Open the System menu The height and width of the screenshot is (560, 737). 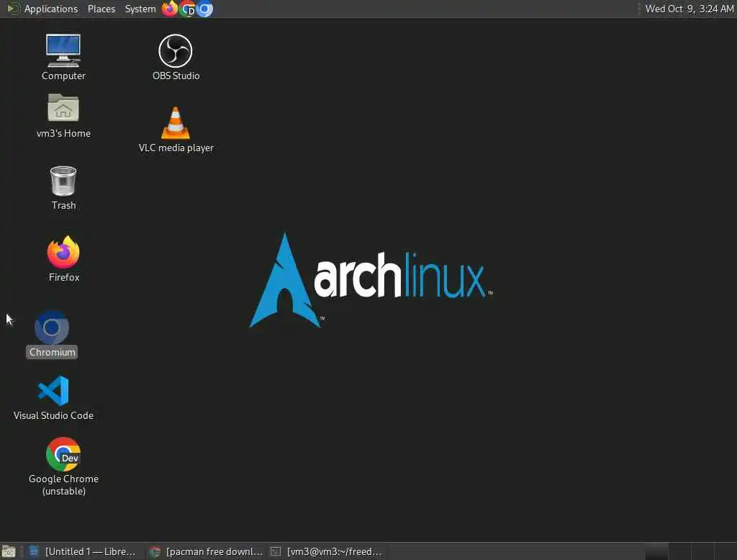point(140,9)
